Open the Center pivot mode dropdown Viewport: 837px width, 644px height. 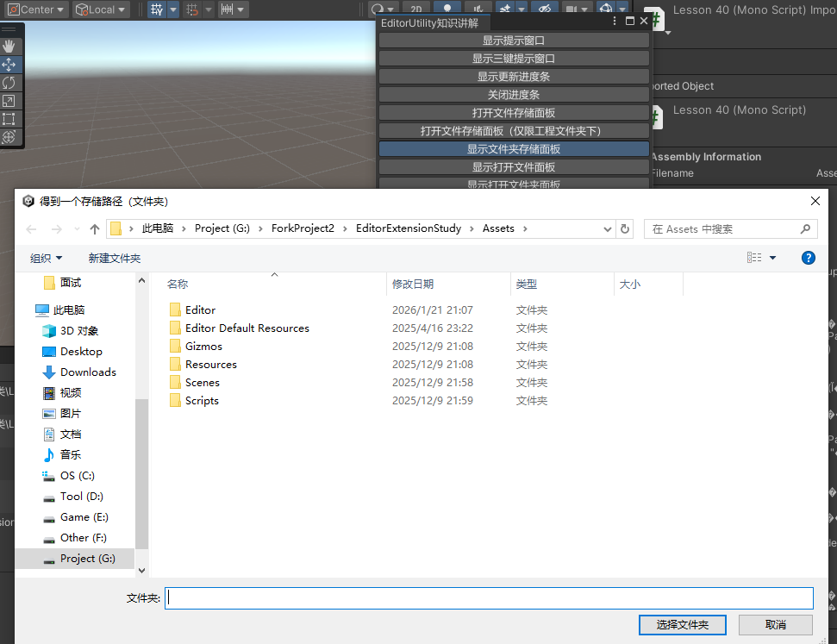(x=35, y=9)
